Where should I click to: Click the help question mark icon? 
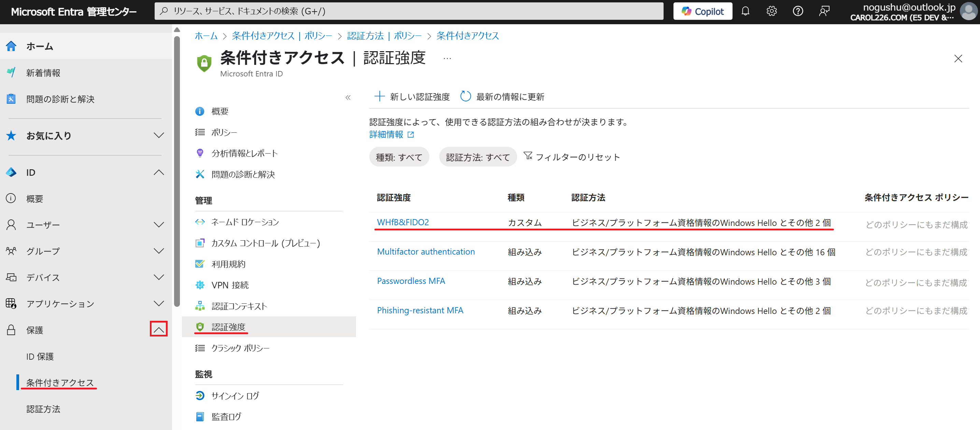(797, 11)
